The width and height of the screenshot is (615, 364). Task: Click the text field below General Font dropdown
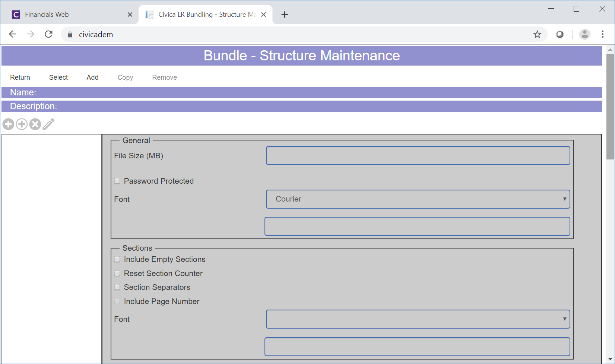(x=417, y=226)
